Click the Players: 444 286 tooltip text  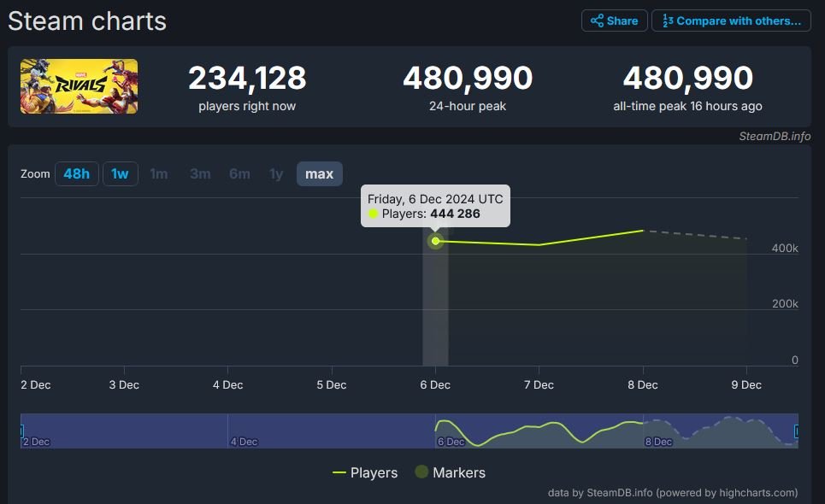pos(431,214)
